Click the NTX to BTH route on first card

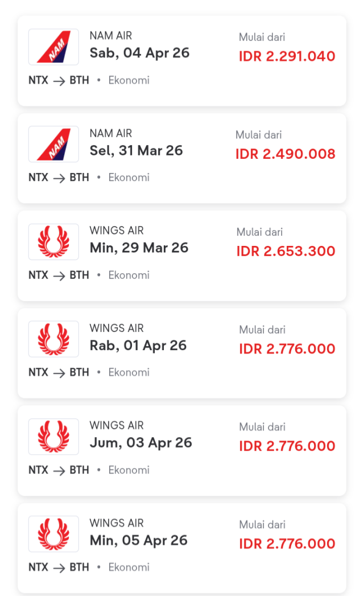pos(59,80)
